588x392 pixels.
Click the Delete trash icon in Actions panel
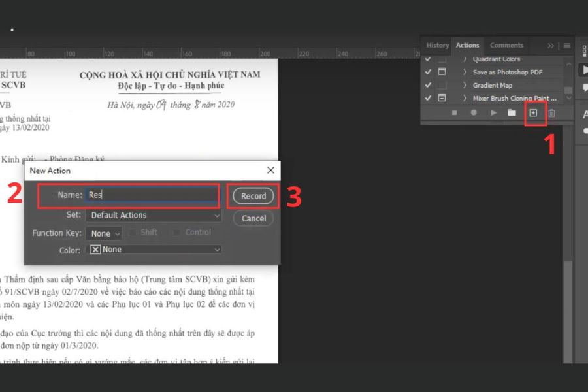(551, 113)
